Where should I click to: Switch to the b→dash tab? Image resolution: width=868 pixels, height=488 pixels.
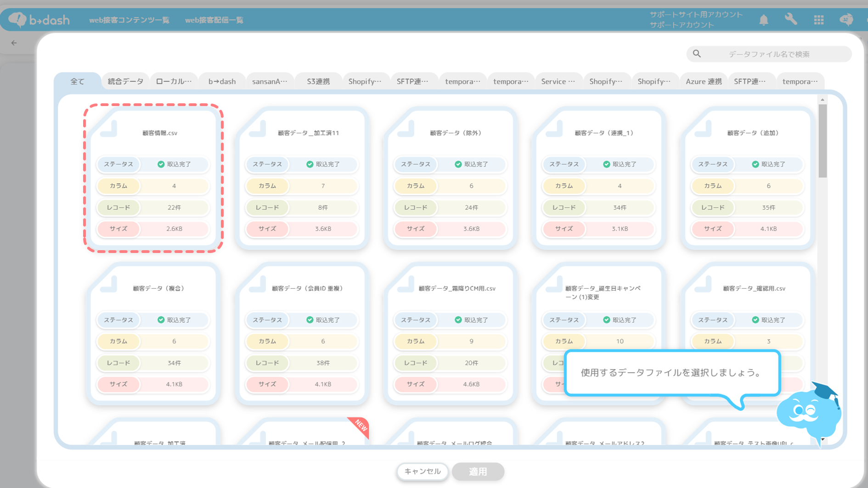(222, 81)
